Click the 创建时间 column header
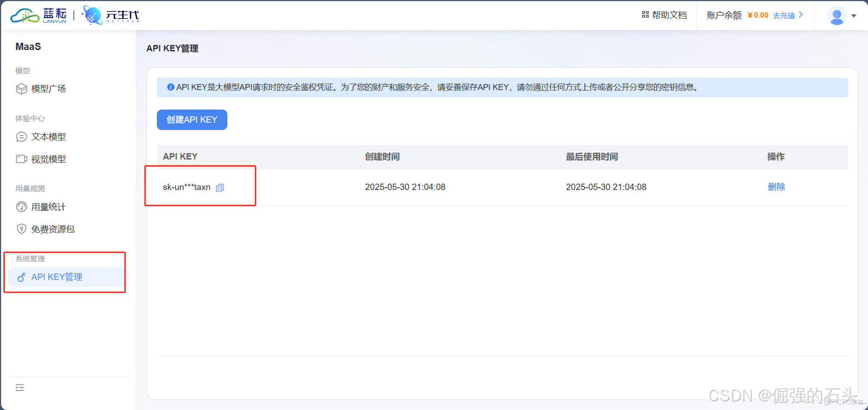 point(382,156)
